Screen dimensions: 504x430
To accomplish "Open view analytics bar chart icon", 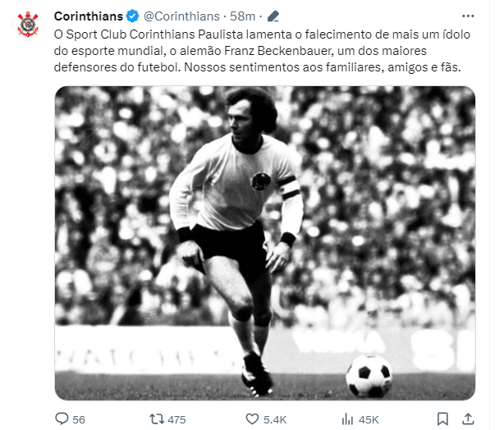I will point(347,419).
